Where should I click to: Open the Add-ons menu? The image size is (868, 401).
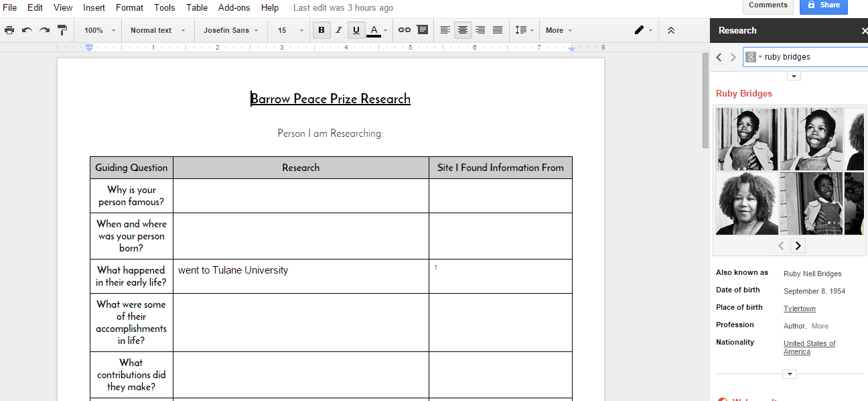pyautogui.click(x=234, y=7)
